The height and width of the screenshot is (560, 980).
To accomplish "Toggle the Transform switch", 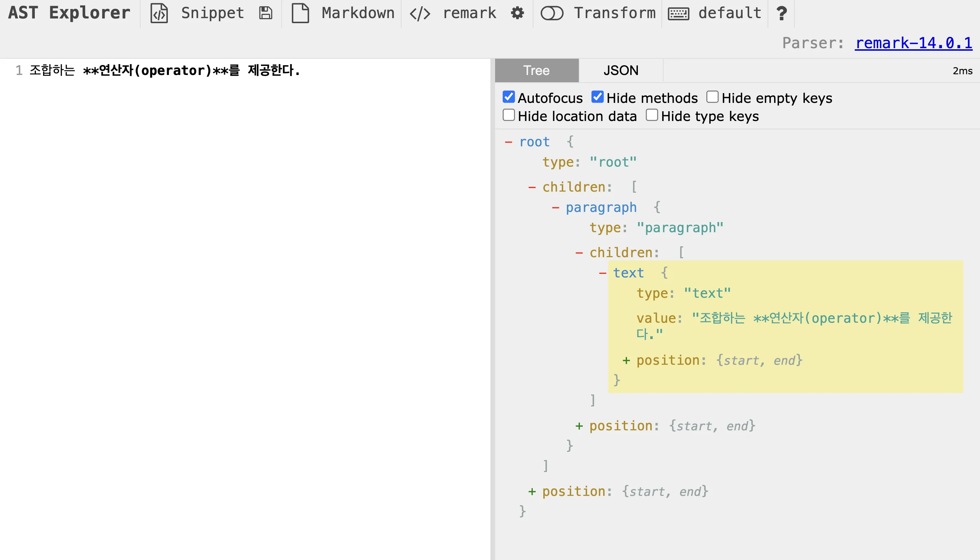I will click(552, 13).
